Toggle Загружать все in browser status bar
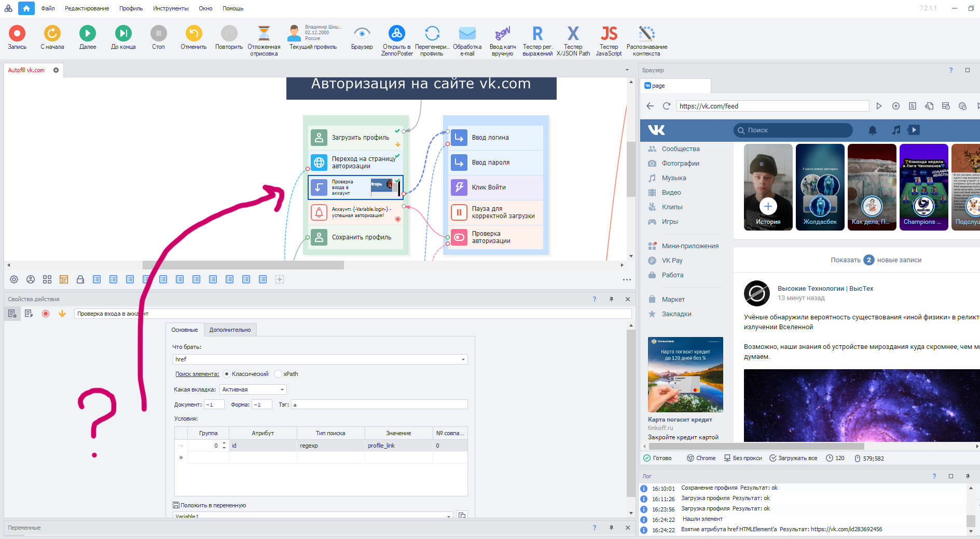Screen dimensions: 980x539 pyautogui.click(x=793, y=458)
